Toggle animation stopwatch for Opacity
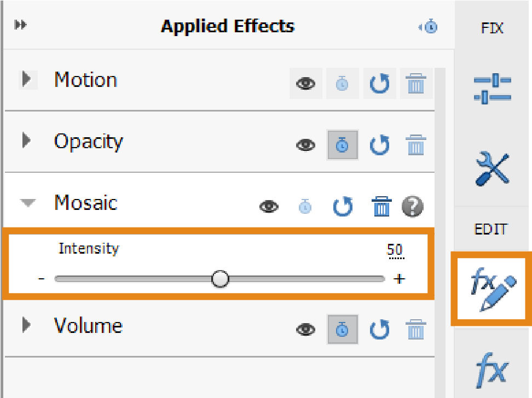The image size is (532, 398). [342, 145]
